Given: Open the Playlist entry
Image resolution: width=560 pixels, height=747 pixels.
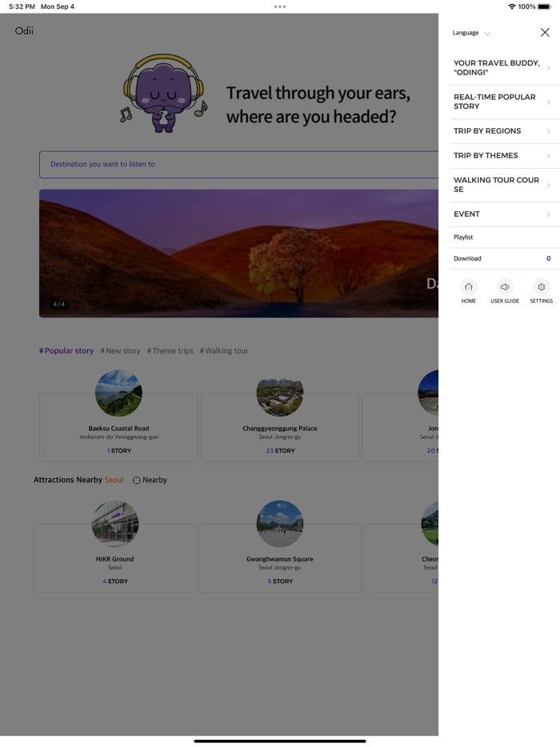Looking at the screenshot, I should pyautogui.click(x=505, y=238).
